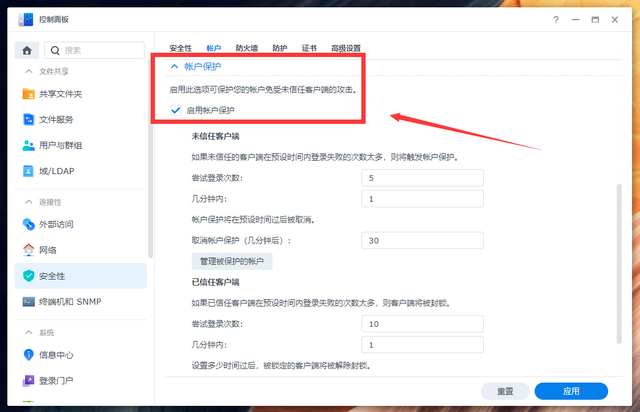Select 登录门户 label in sidebar
This screenshot has width=640, height=412.
[x=56, y=381]
